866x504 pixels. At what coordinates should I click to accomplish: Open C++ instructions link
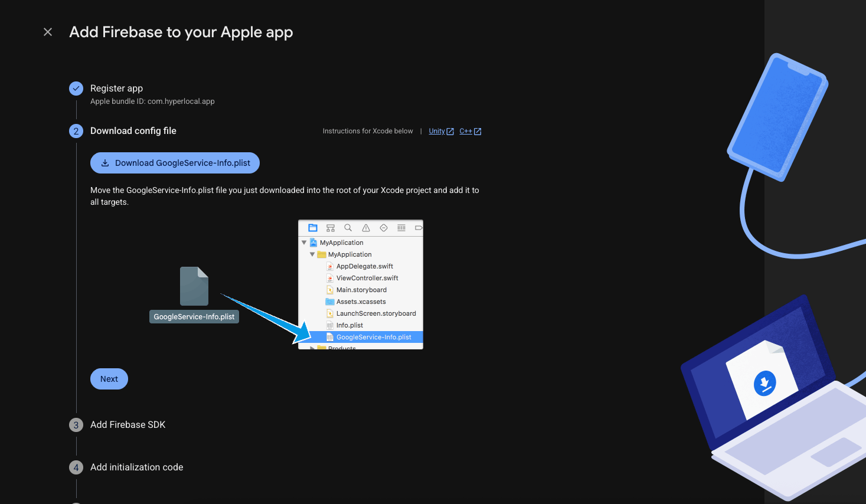point(466,131)
